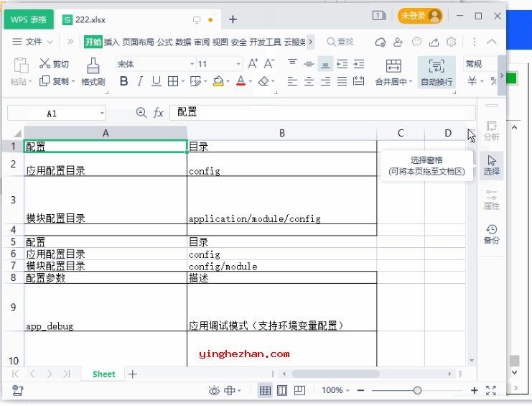Screen dimensions: 532x406
Task: Apply cell borders icon
Action: point(173,81)
